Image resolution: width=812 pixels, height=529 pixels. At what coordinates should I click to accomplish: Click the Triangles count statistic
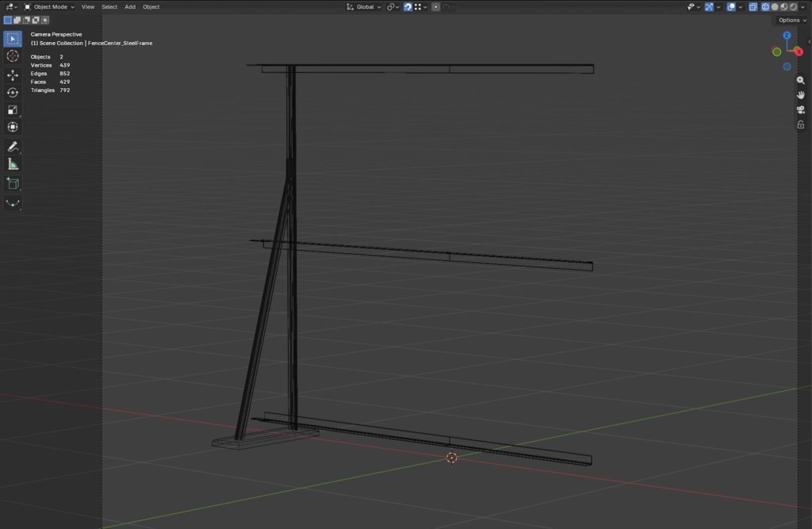point(50,90)
